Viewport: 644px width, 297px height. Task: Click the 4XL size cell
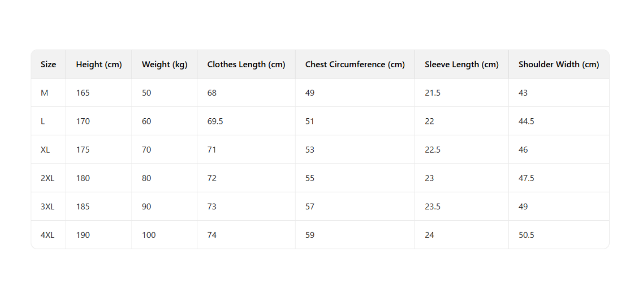48,235
